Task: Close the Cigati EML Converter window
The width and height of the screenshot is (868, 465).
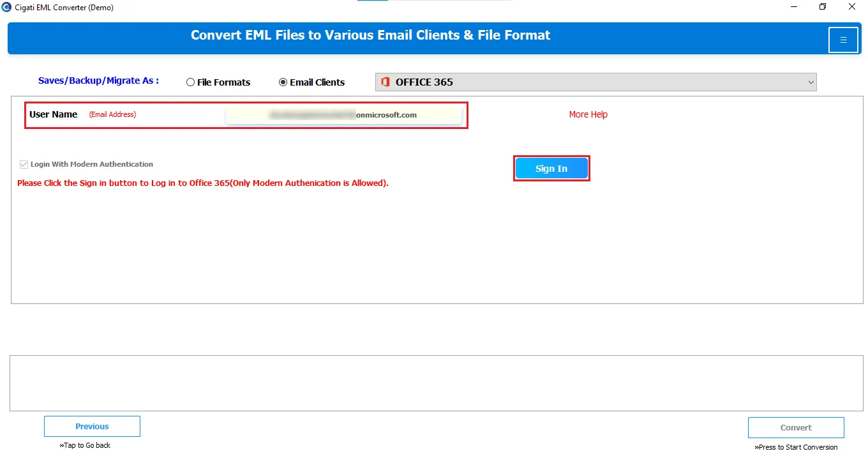Action: click(x=852, y=7)
